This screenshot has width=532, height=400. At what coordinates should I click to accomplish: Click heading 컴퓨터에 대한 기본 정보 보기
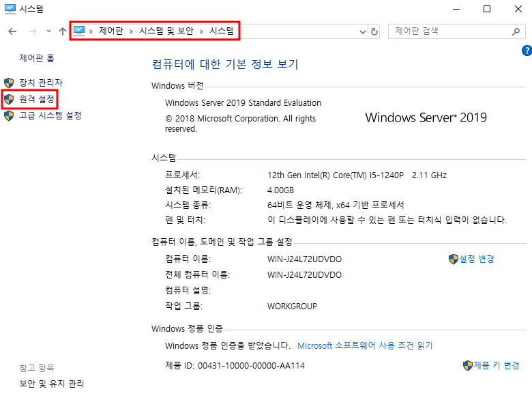tap(225, 64)
